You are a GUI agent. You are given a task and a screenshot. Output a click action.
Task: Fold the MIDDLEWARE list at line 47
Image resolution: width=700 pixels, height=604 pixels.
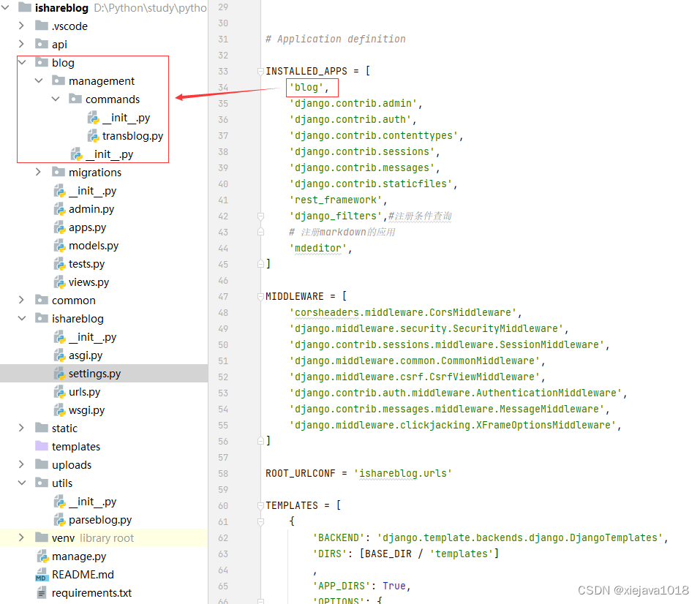[260, 296]
